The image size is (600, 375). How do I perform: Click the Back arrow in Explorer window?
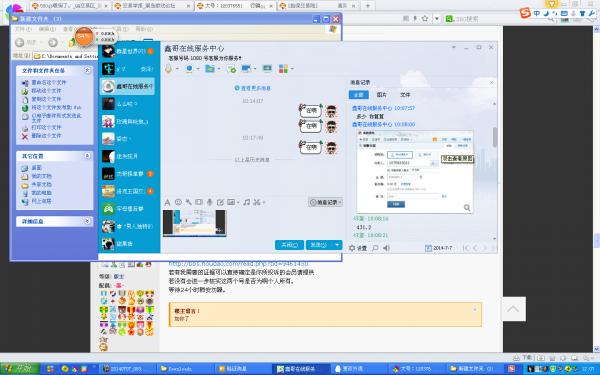point(20,42)
